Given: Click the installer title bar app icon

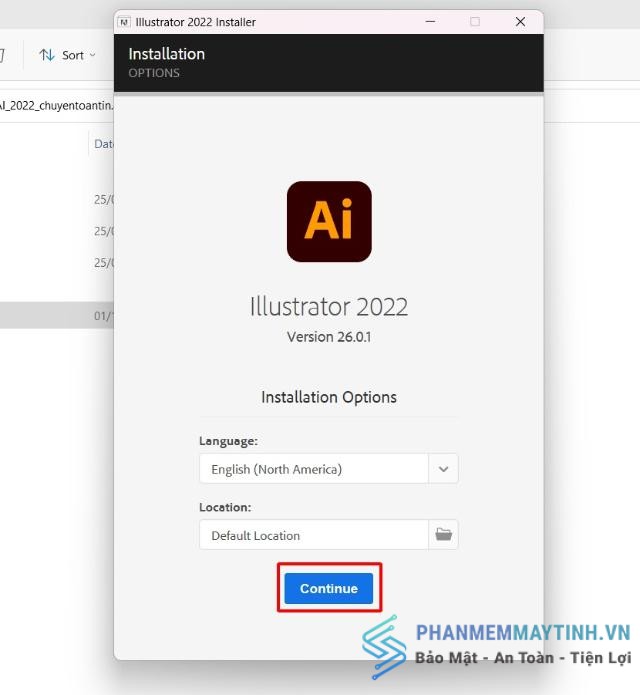Looking at the screenshot, I should point(124,22).
